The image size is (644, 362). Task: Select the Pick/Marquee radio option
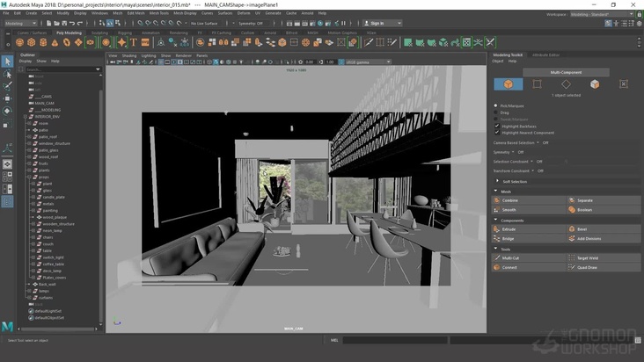click(x=496, y=105)
